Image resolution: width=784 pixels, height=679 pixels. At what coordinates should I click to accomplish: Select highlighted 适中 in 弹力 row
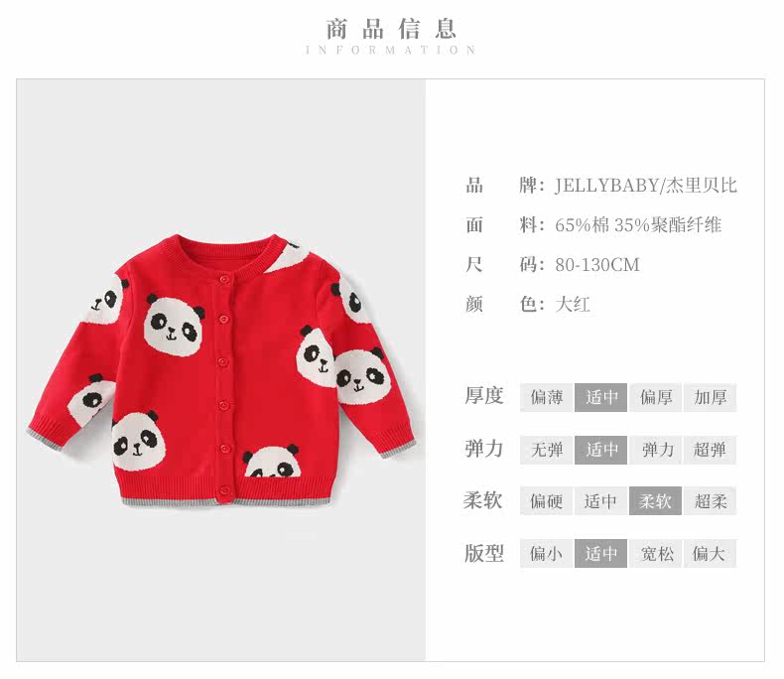600,450
